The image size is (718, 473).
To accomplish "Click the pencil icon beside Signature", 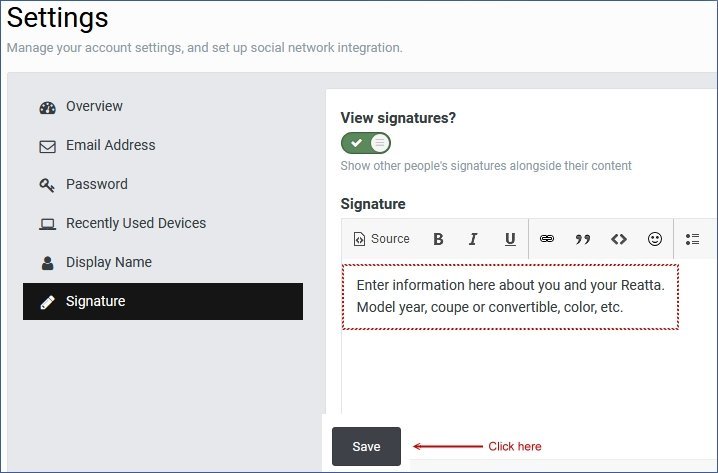I will (x=47, y=302).
